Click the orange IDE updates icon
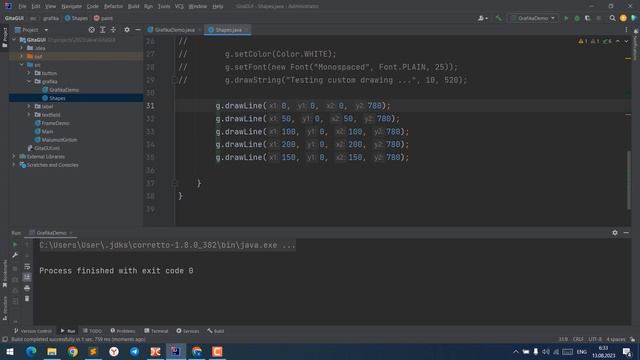 [x=623, y=18]
